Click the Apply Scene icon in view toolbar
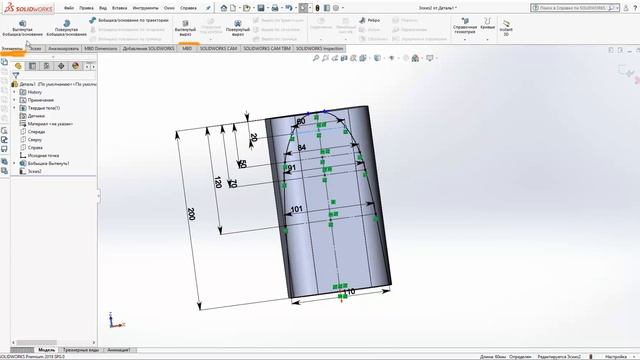The image size is (640, 360). pos(415,58)
